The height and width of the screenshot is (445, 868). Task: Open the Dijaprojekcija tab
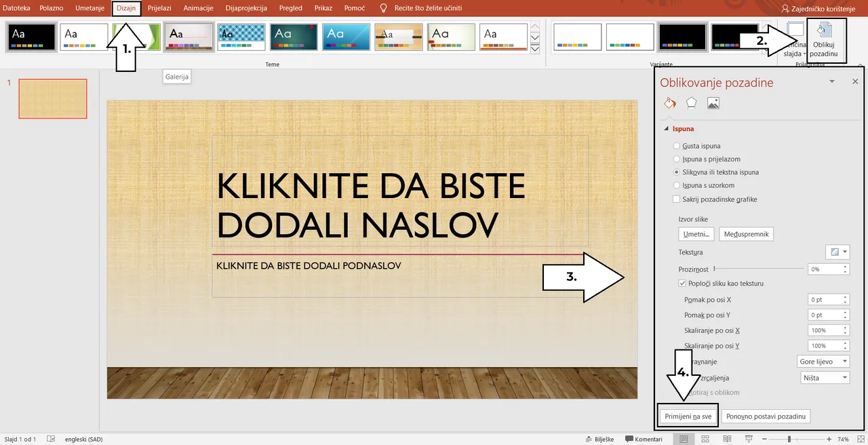246,8
